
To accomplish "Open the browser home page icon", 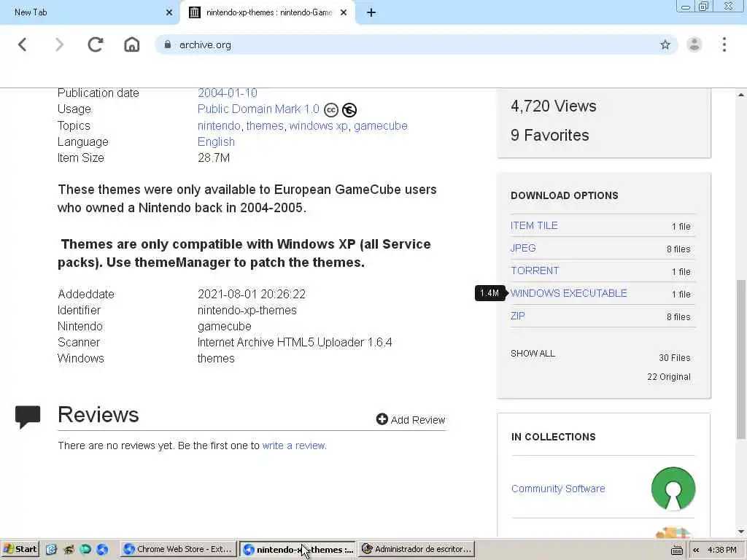I will click(x=132, y=44).
